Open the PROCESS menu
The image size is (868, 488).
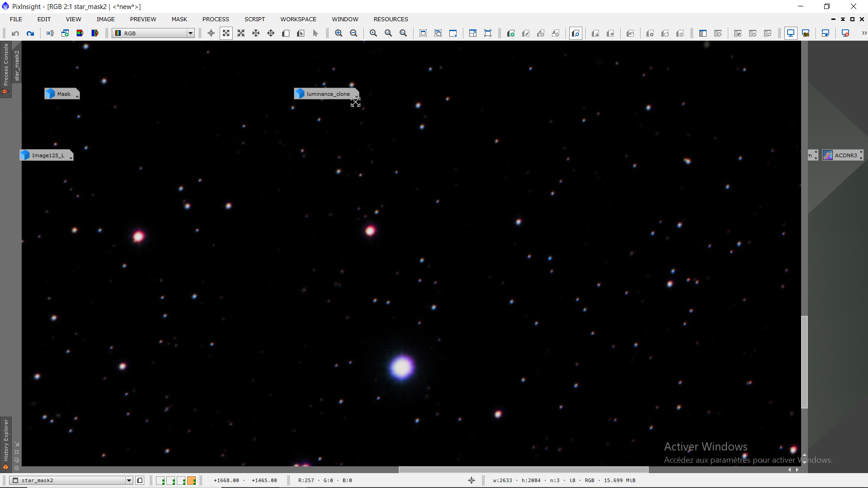tap(216, 19)
